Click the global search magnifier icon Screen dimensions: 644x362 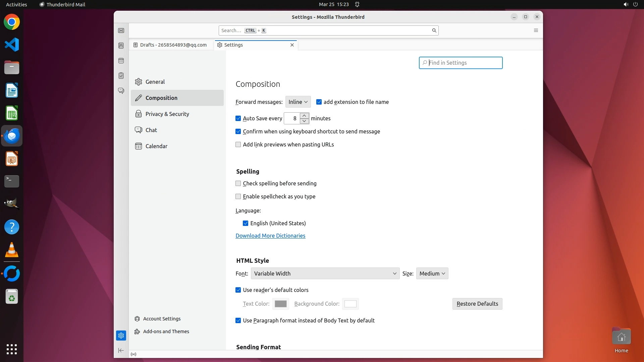[434, 31]
